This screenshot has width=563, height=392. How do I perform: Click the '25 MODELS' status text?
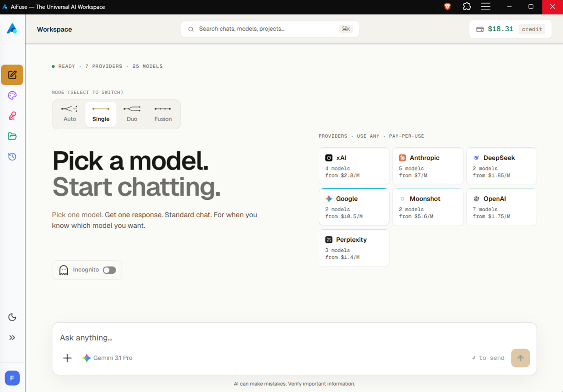pyautogui.click(x=147, y=66)
